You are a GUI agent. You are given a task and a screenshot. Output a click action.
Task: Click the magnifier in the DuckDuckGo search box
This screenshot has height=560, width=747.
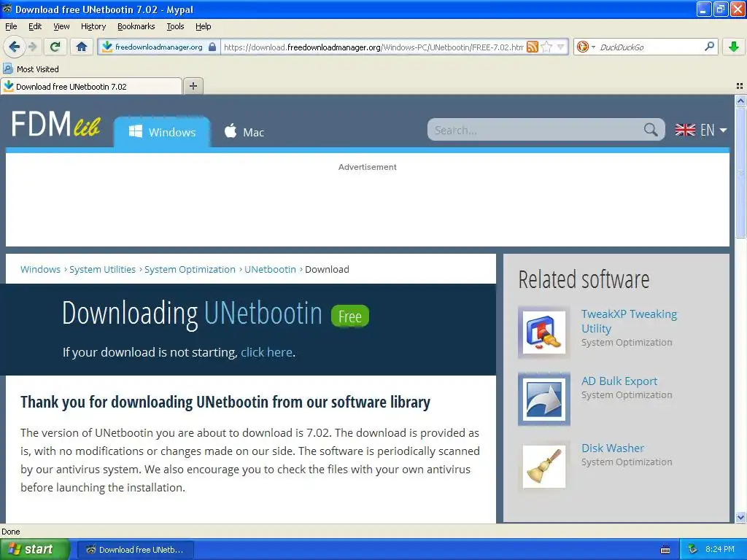[x=709, y=47]
